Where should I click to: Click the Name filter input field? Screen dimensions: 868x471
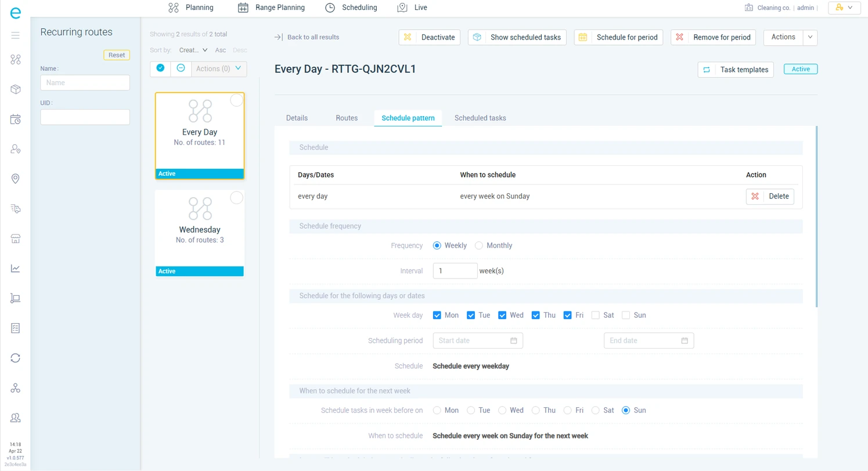(x=85, y=83)
